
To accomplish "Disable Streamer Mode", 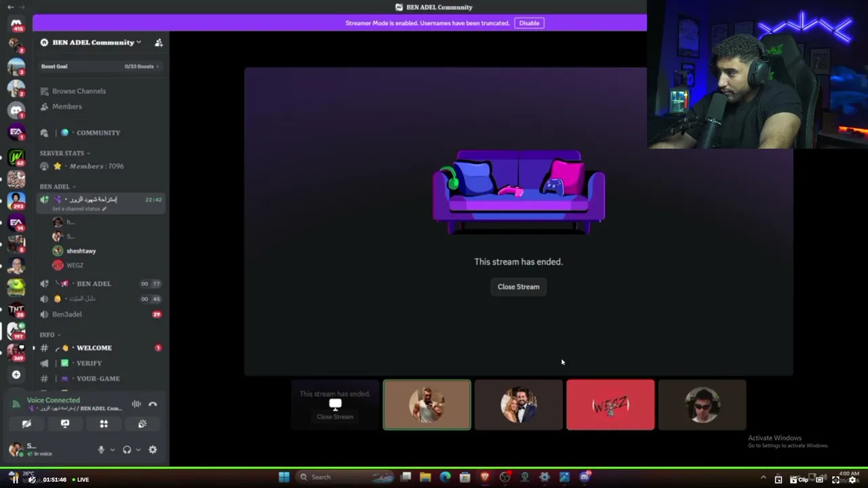I will [529, 23].
